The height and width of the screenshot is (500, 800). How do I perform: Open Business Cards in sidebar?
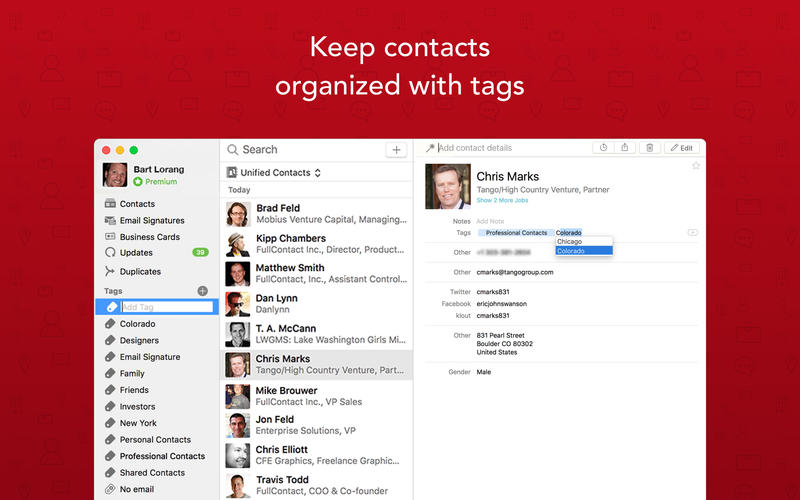click(x=150, y=237)
